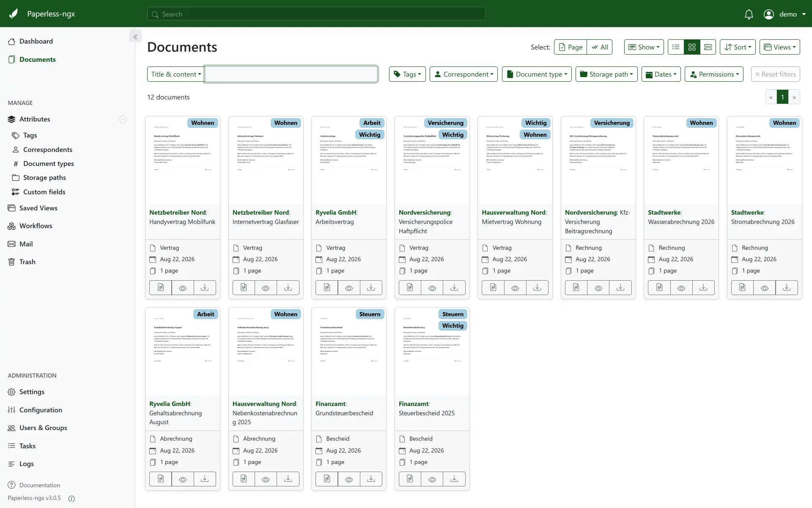Collapse the Attributes section toggle
The height and width of the screenshot is (508, 812).
click(123, 119)
